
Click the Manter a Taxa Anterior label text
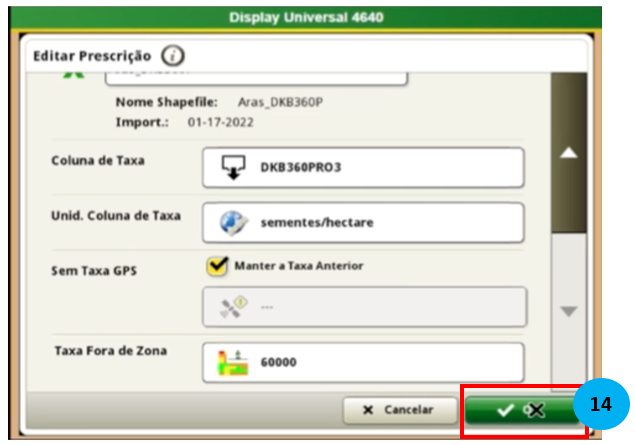click(x=298, y=266)
